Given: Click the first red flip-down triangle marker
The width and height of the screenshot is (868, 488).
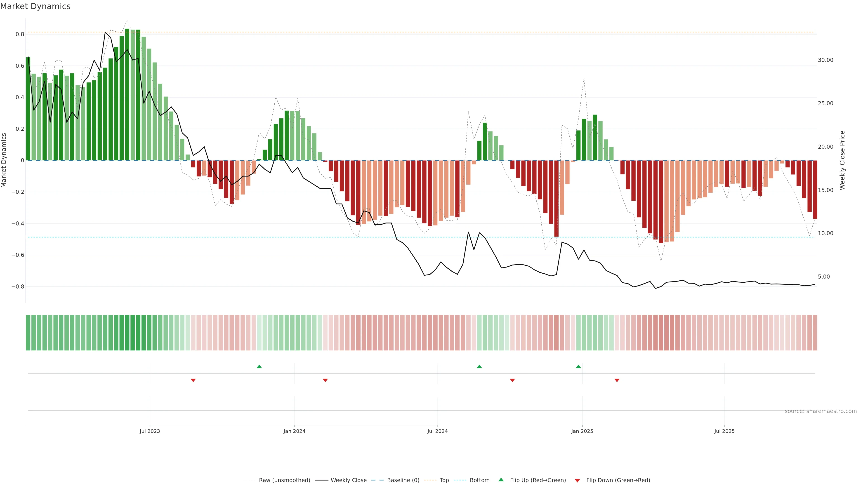Looking at the screenshot, I should click(x=193, y=380).
